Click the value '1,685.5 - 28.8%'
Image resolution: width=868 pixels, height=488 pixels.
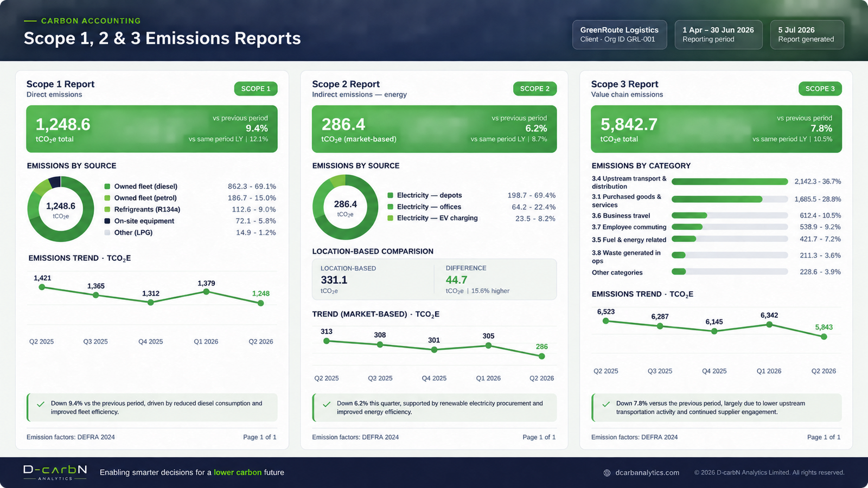click(x=818, y=200)
